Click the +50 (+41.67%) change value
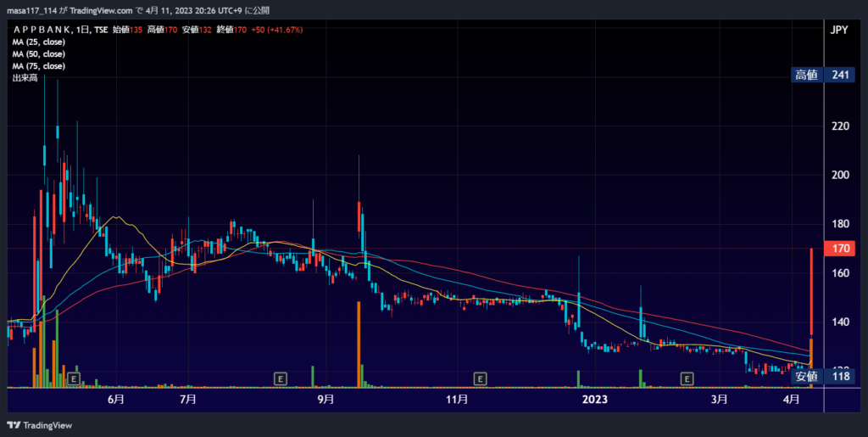 point(277,30)
